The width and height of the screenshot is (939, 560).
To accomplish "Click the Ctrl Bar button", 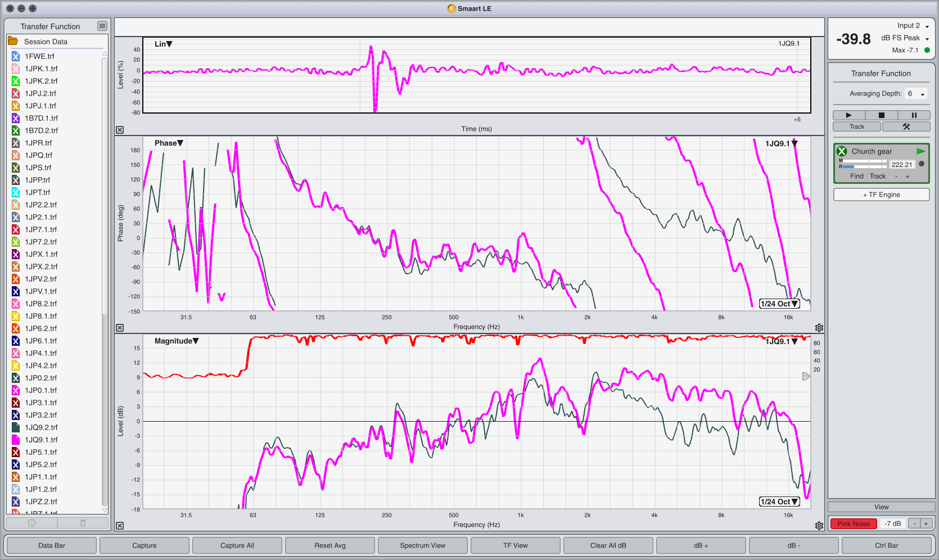I will 887,545.
